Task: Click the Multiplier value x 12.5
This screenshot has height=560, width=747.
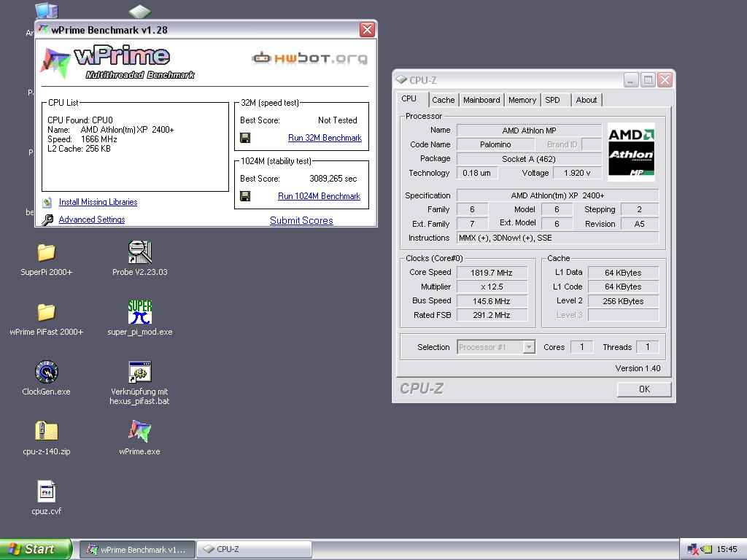Action: [x=492, y=287]
